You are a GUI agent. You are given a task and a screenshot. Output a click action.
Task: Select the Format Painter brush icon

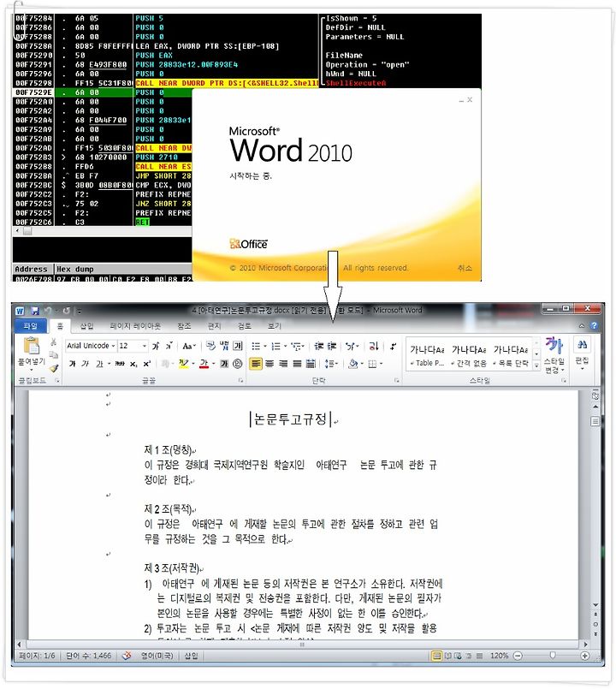pyautogui.click(x=54, y=368)
